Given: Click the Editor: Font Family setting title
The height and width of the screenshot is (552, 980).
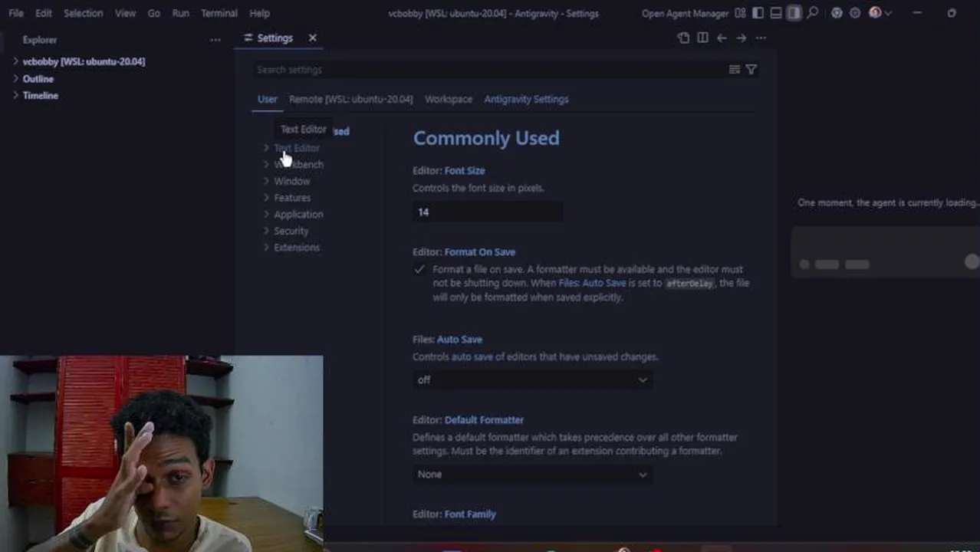Looking at the screenshot, I should (454, 514).
